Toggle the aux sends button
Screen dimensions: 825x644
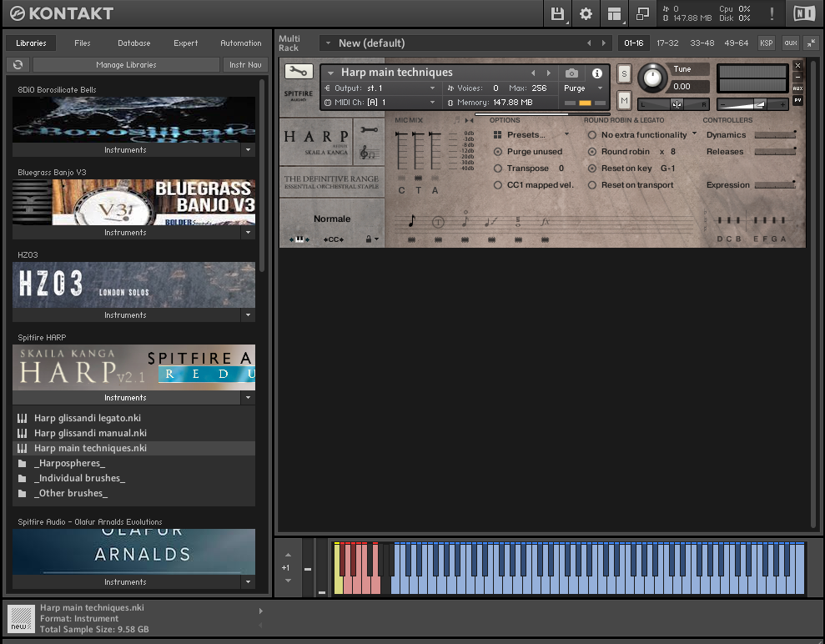791,43
